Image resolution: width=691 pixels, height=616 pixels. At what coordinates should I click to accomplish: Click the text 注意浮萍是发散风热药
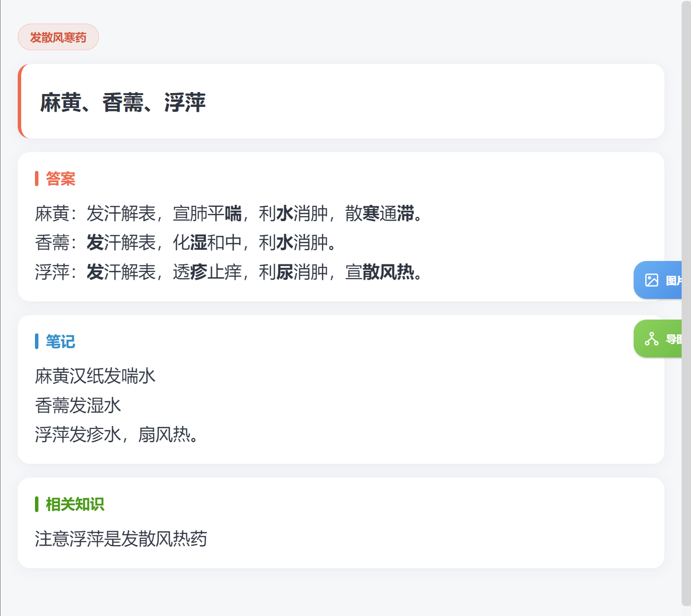coord(121,539)
